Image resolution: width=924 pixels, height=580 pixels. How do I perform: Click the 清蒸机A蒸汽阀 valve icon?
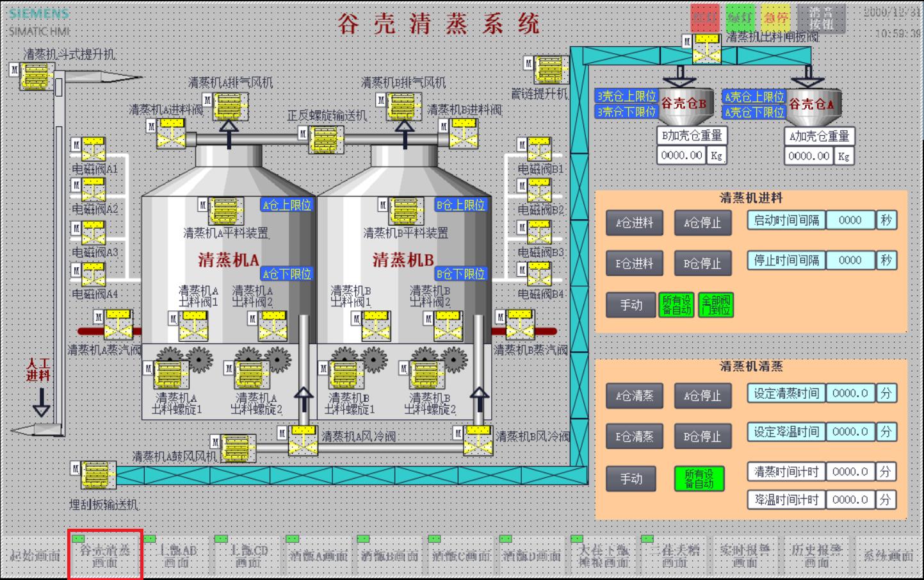click(x=118, y=324)
